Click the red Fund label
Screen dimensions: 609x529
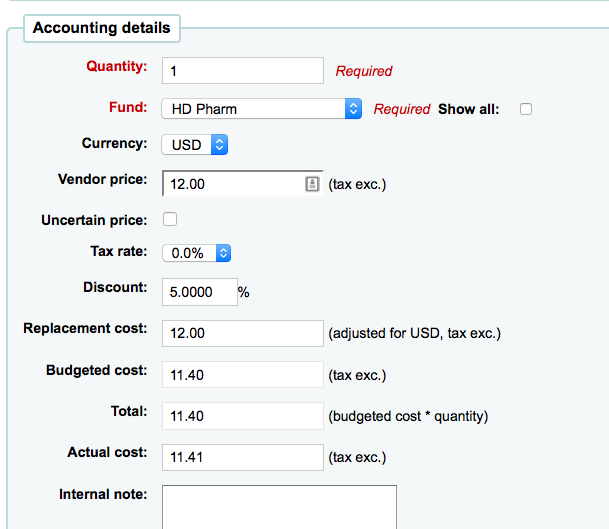click(128, 106)
